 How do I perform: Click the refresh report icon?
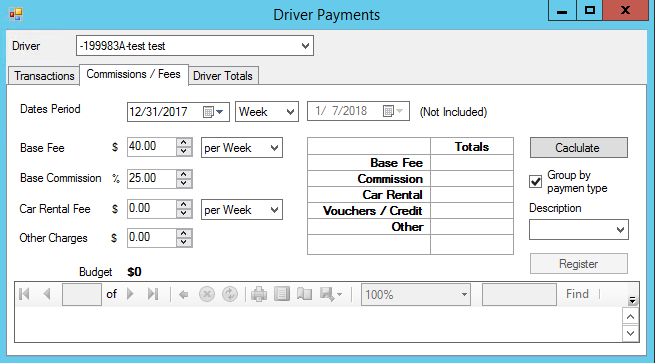coord(230,294)
